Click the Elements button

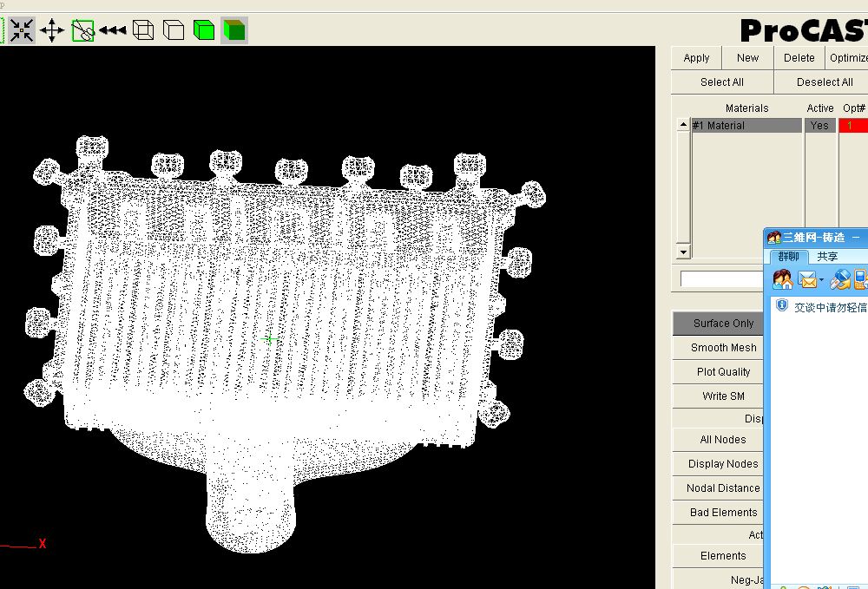(x=718, y=556)
